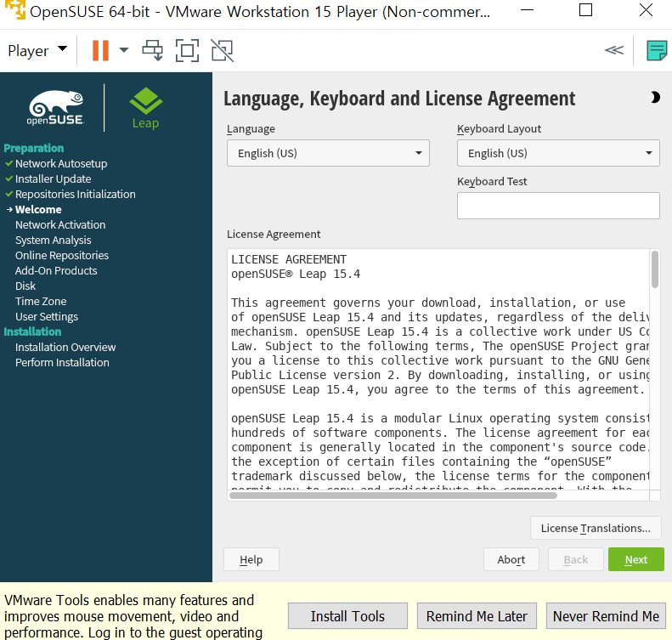
Task: Select Network Activation step
Action: [x=60, y=224]
